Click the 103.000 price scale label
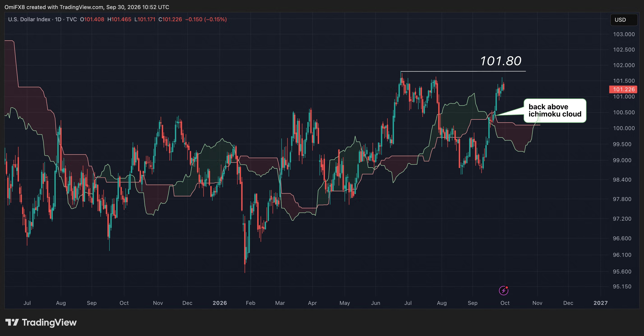644x336 pixels. coord(624,34)
